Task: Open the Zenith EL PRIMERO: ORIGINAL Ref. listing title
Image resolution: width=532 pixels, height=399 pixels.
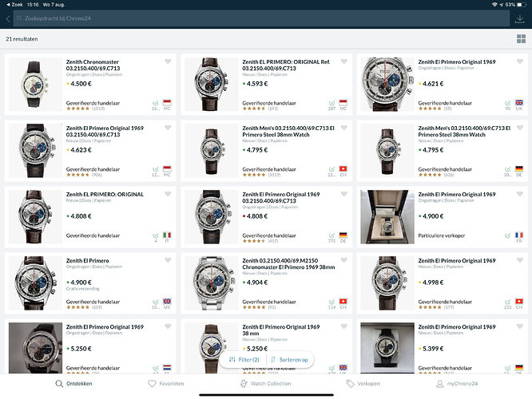Action: [286, 65]
